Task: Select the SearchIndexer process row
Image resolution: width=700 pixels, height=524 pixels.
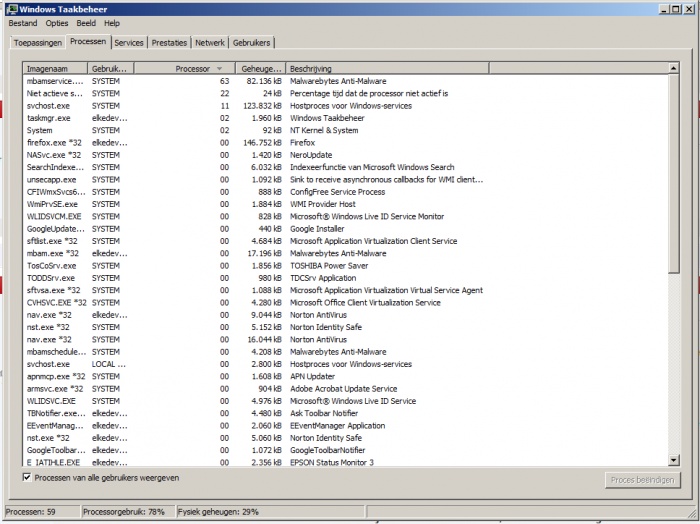Action: point(346,167)
